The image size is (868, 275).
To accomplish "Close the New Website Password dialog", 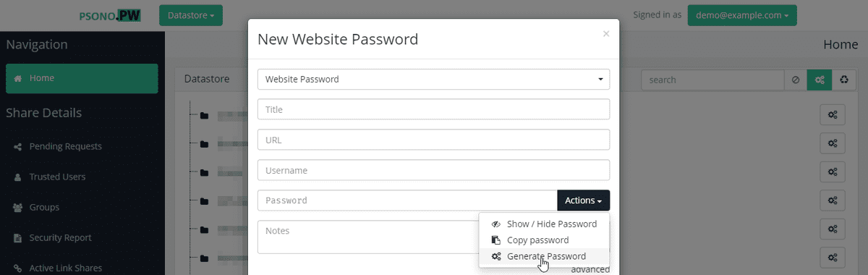I will pyautogui.click(x=606, y=33).
